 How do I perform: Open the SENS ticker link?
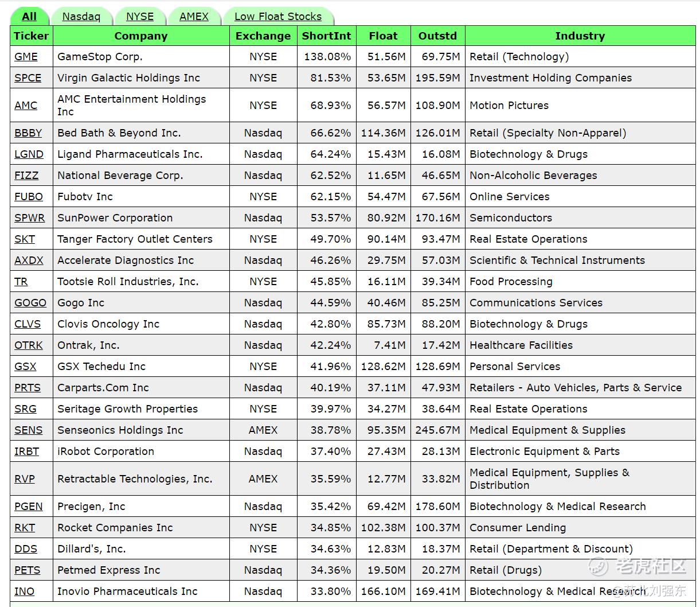click(x=29, y=430)
